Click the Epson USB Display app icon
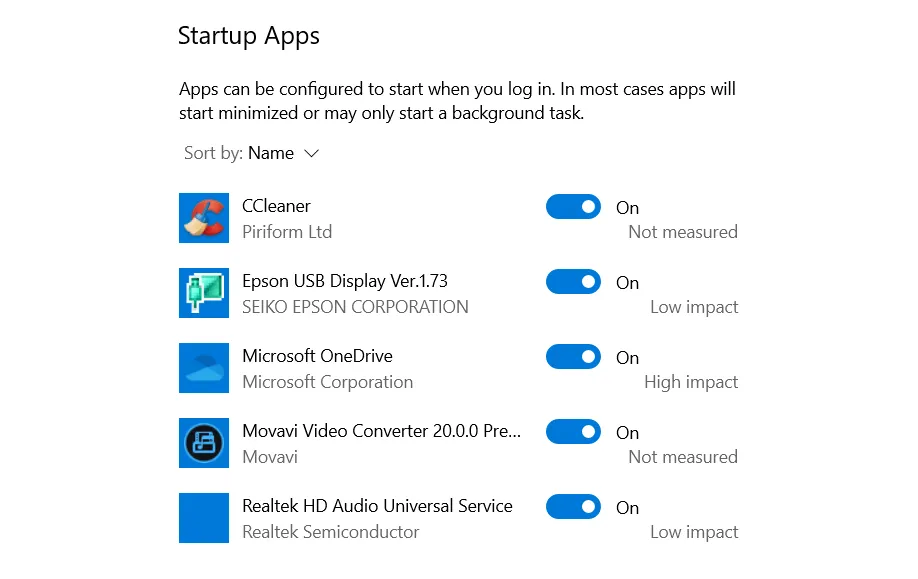The height and width of the screenshot is (579, 918). (204, 293)
